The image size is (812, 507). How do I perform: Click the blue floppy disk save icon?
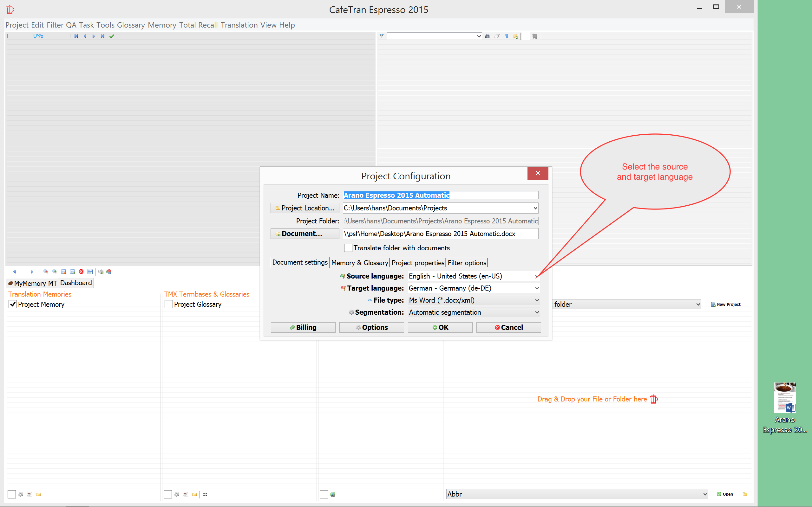(x=90, y=272)
